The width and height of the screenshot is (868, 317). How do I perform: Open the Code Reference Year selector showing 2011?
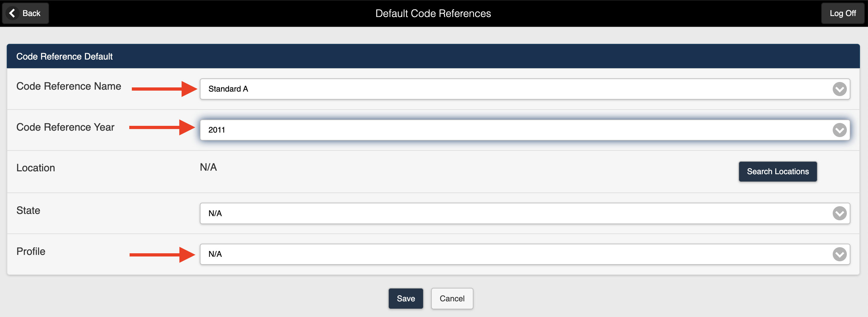pos(840,130)
